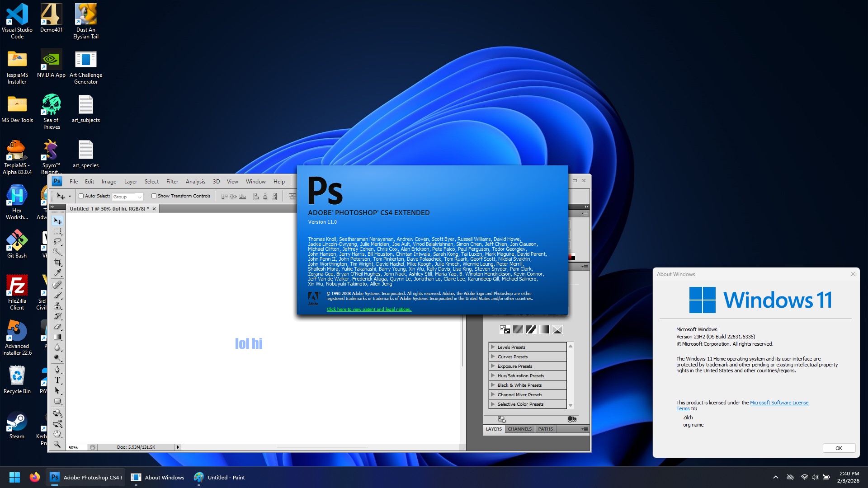Select the Lasso tool
Screen dimensions: 868x488
coord(57,241)
